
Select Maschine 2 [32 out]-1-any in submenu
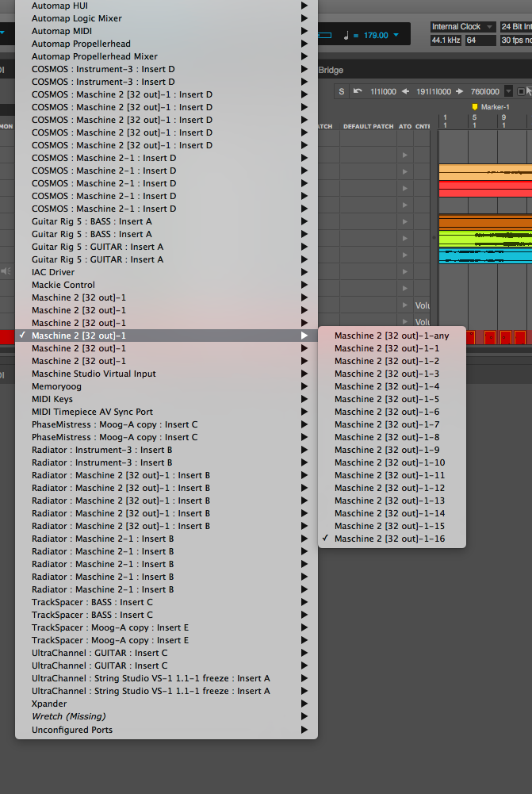click(x=392, y=336)
